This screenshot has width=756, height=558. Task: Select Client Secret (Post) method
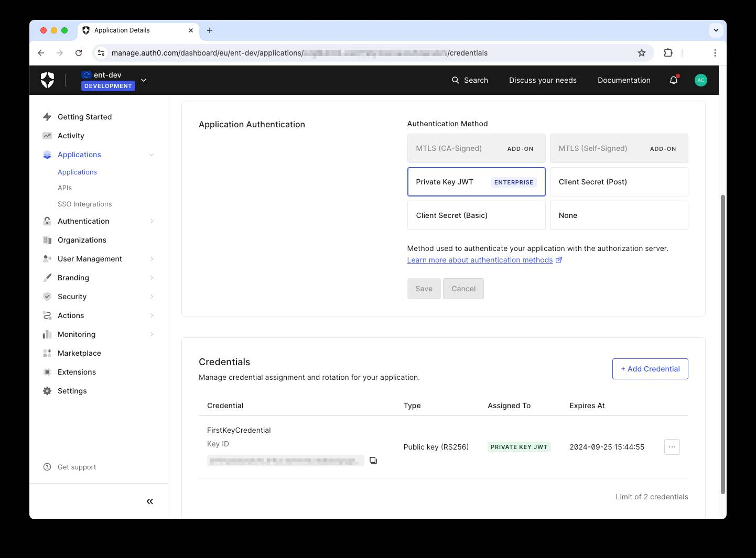(x=619, y=182)
